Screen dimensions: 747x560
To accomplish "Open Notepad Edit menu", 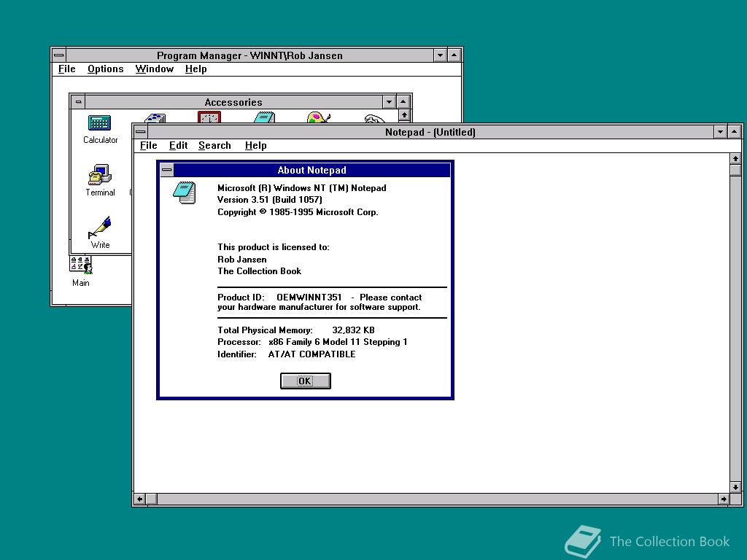I will [x=178, y=146].
